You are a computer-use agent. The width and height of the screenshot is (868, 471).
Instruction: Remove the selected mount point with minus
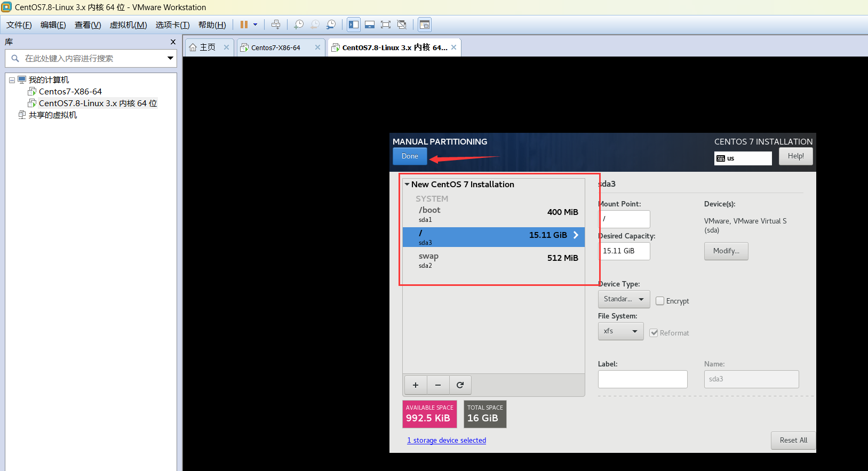click(438, 385)
